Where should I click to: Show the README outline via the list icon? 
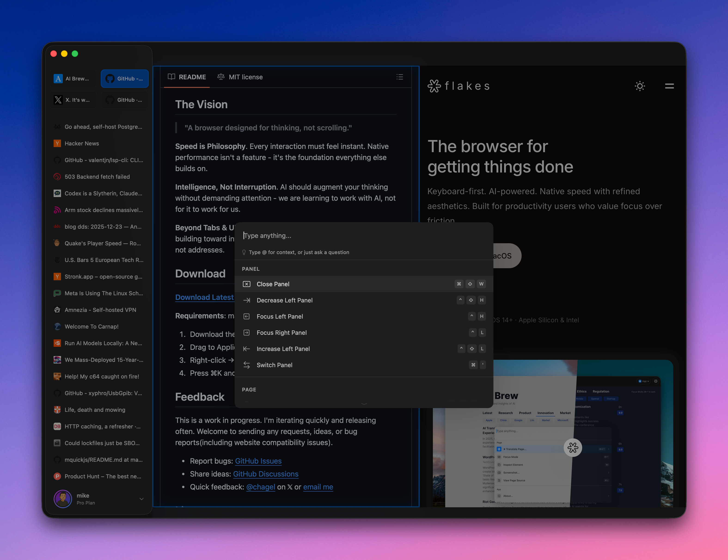click(x=400, y=77)
